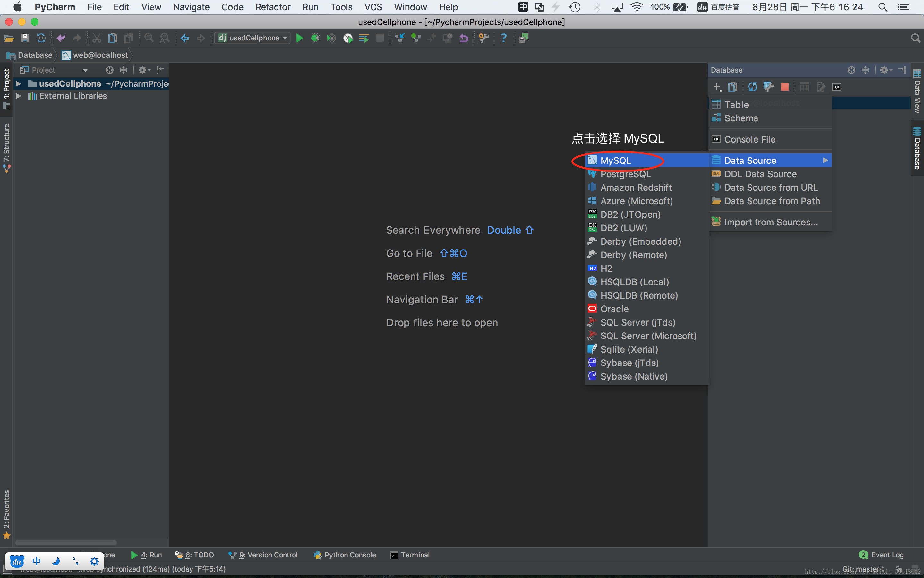This screenshot has height=578, width=924.
Task: Choose Console File menu entry
Action: pos(770,140)
